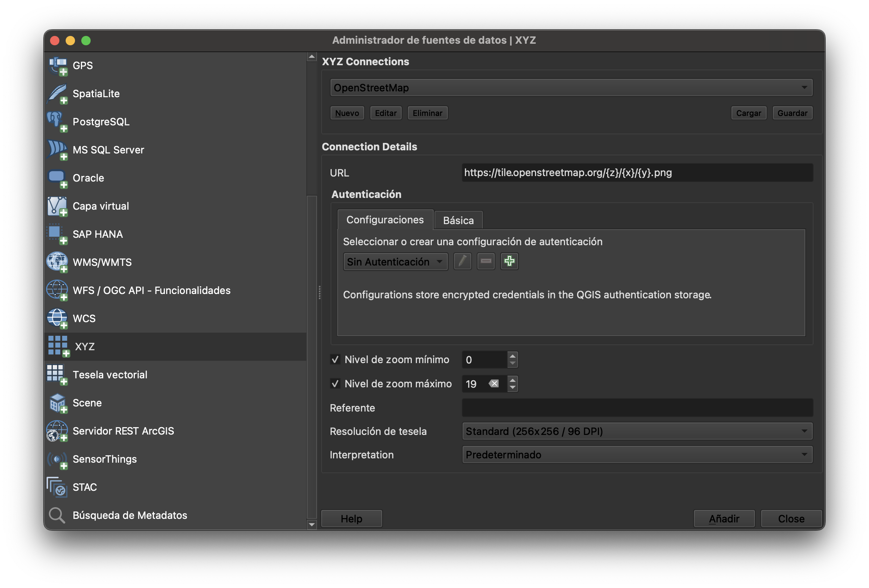
Task: Select the Scene text label in sidebar
Action: (x=87, y=403)
